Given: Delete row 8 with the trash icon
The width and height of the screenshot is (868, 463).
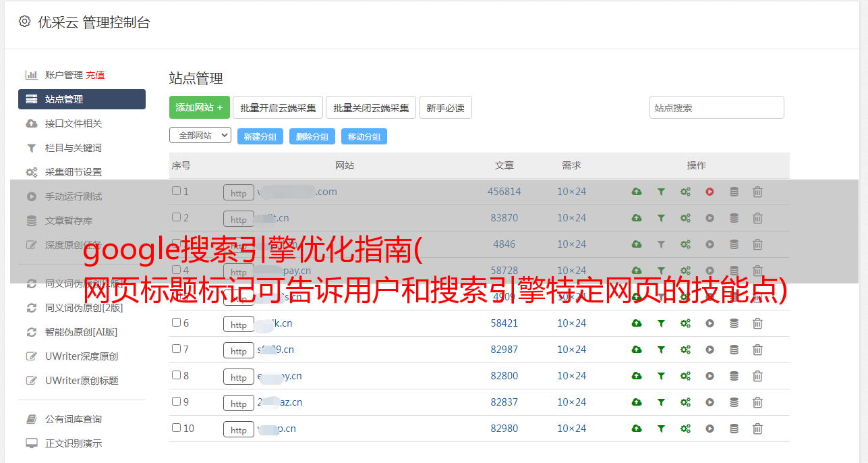Looking at the screenshot, I should (757, 376).
